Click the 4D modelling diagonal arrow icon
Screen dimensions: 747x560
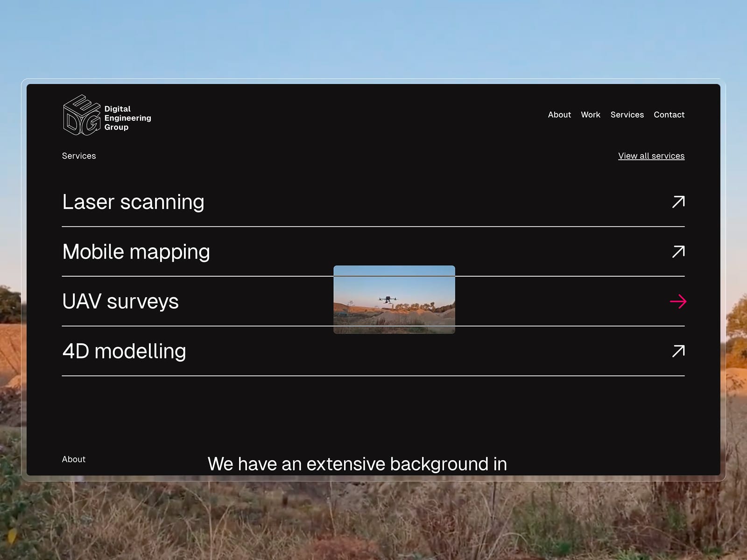point(678,351)
